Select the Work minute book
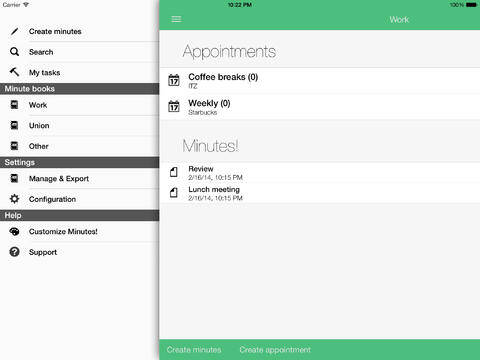 pos(80,105)
